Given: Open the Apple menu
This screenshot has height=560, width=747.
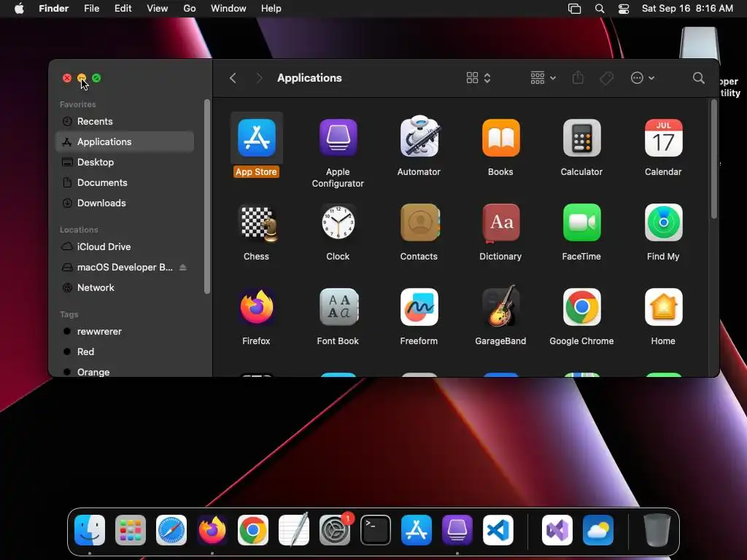Looking at the screenshot, I should [19, 9].
